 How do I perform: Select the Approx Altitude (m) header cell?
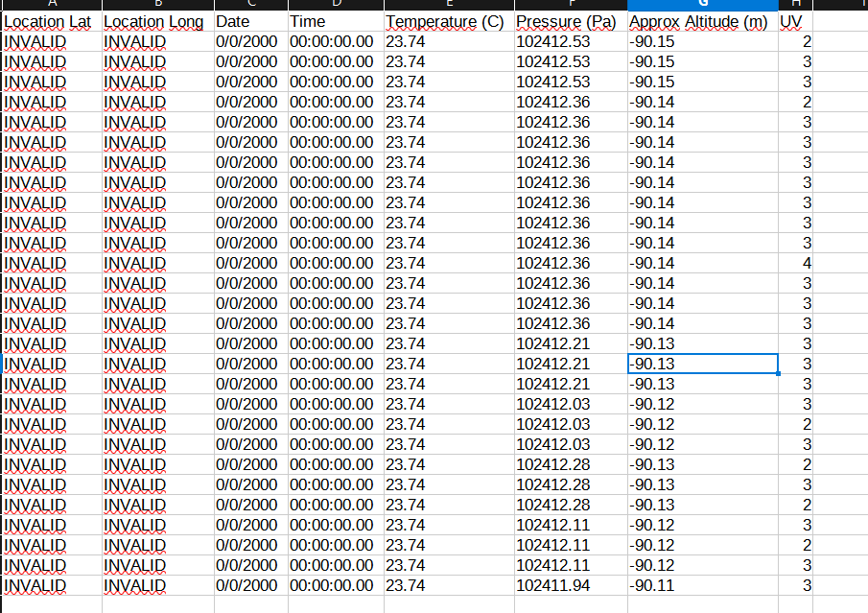[703, 22]
